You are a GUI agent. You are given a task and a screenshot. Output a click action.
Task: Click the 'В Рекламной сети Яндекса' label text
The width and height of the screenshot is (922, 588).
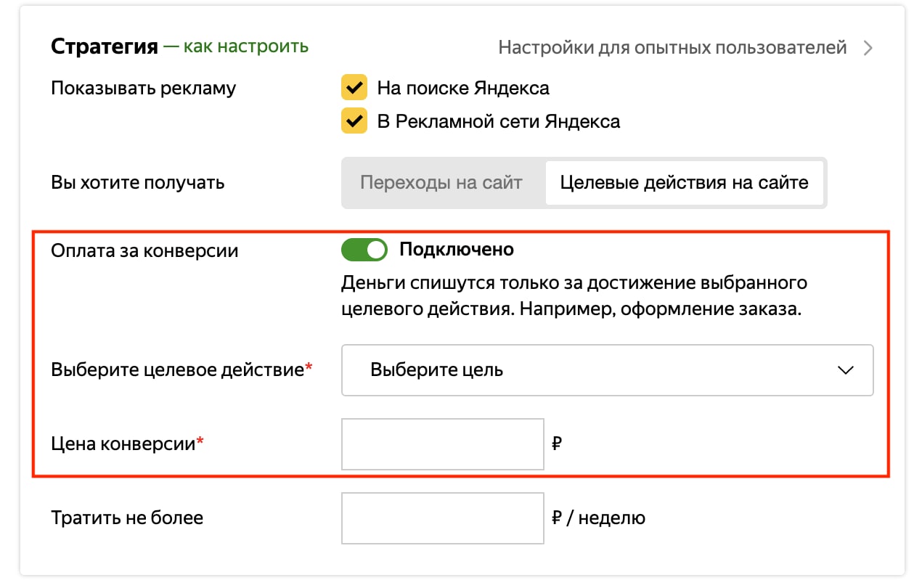pos(499,121)
